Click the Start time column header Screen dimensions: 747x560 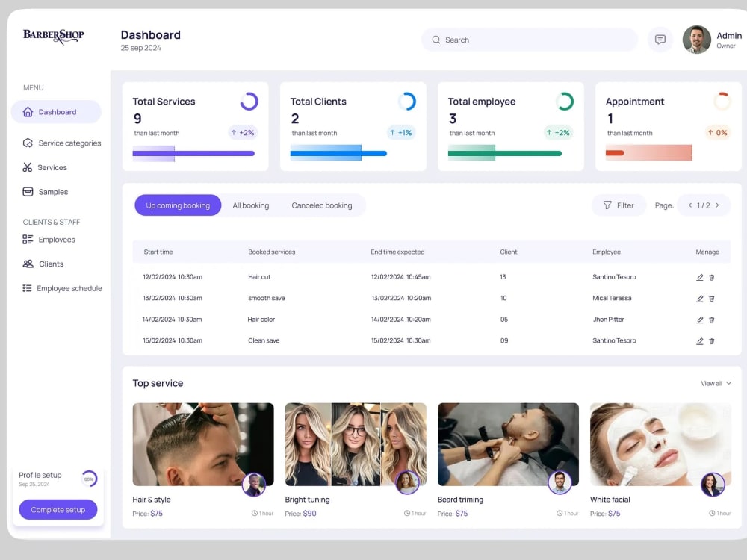pos(158,252)
